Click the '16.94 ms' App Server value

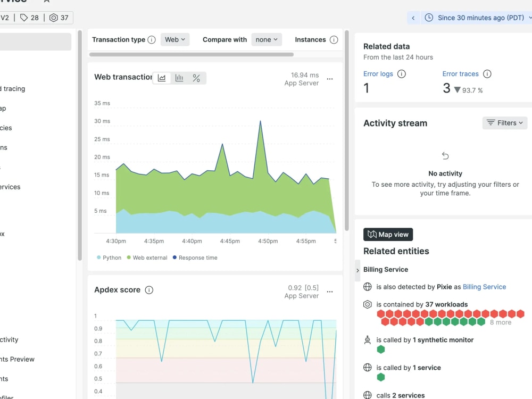pos(305,75)
